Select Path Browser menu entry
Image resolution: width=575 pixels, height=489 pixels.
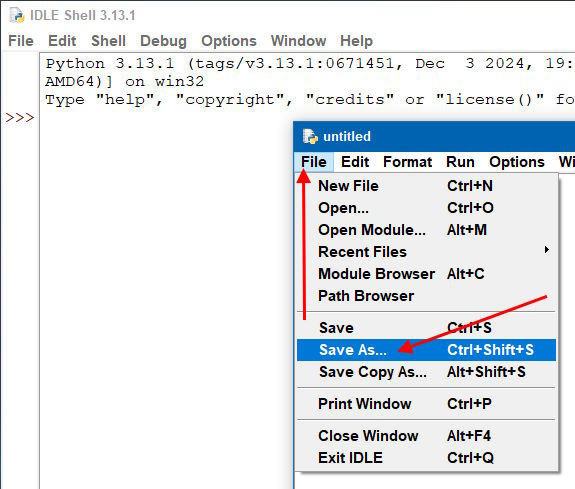click(x=426, y=296)
